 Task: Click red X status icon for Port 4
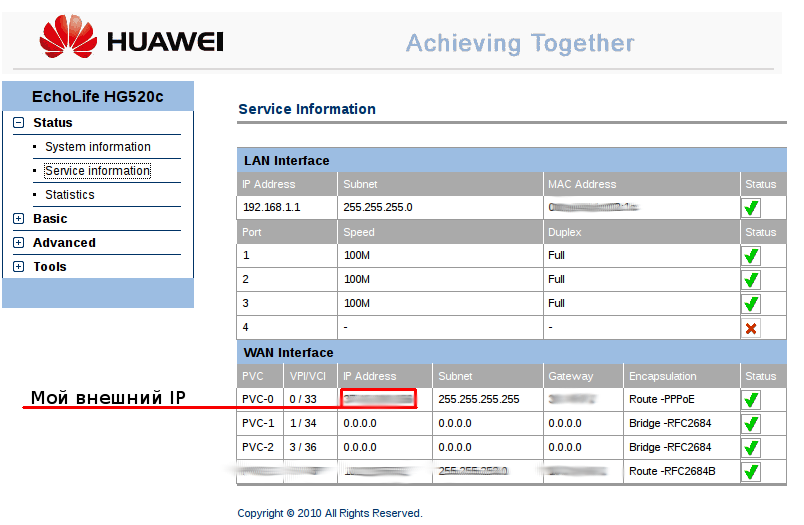pyautogui.click(x=751, y=328)
